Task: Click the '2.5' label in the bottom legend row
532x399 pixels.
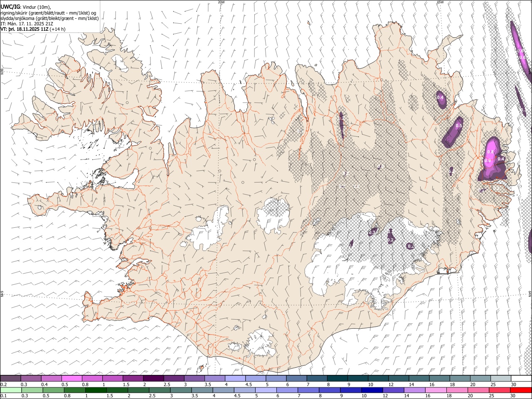Action: (151, 396)
